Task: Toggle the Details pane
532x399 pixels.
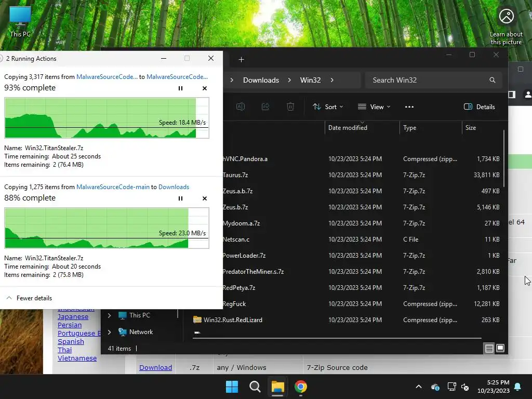Action: pyautogui.click(x=479, y=107)
